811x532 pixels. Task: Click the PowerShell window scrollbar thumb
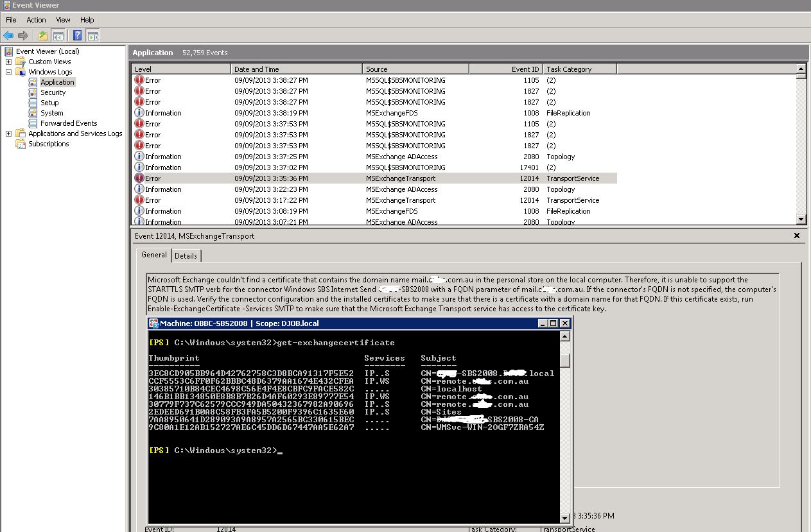click(565, 361)
